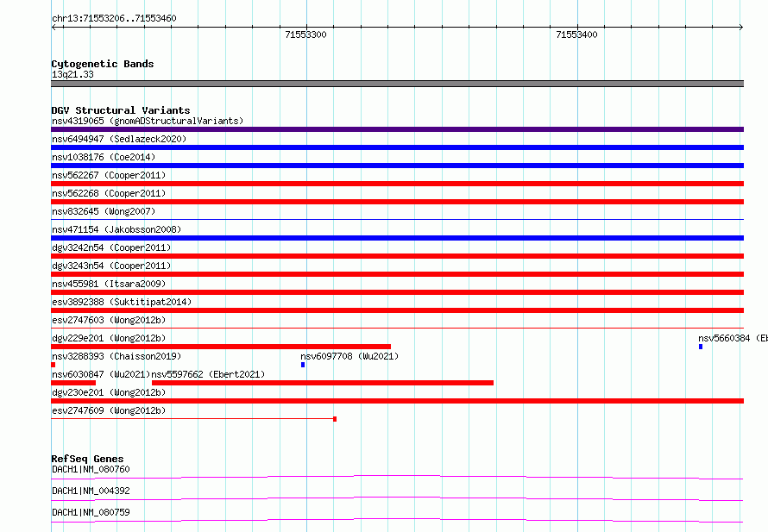Click the red end marker of esv2747609

click(x=335, y=419)
